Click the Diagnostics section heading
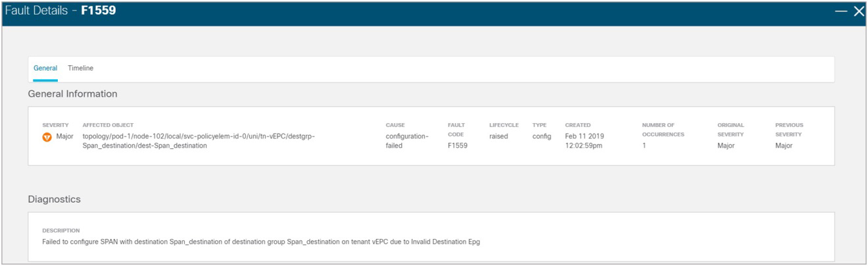The width and height of the screenshot is (868, 266). click(54, 199)
